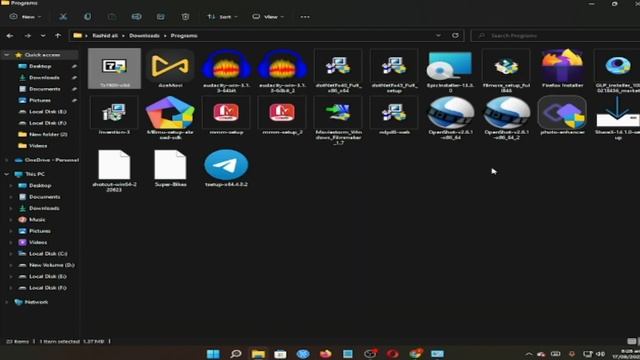
Task: Select the shotcut-win64 blank file icon
Action: click(x=114, y=164)
